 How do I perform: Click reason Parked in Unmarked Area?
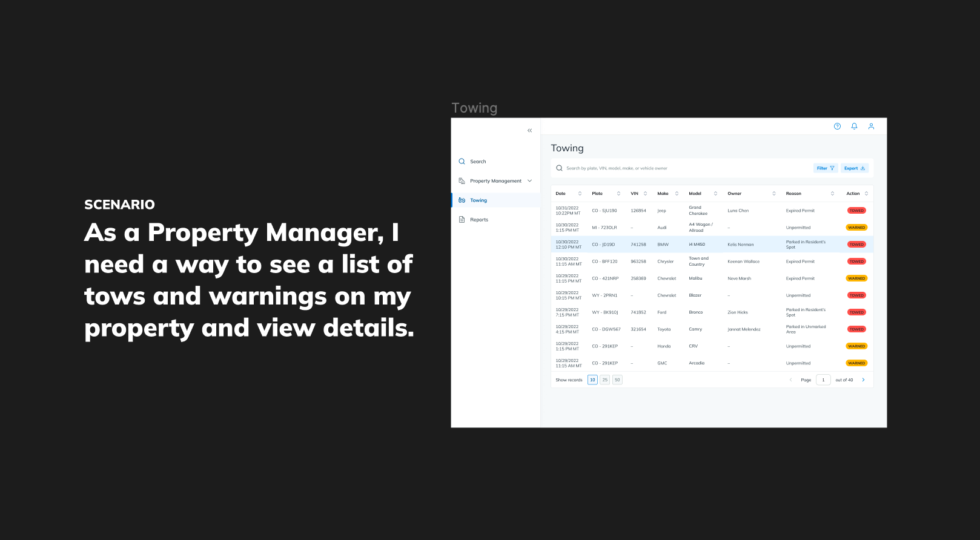pos(806,329)
